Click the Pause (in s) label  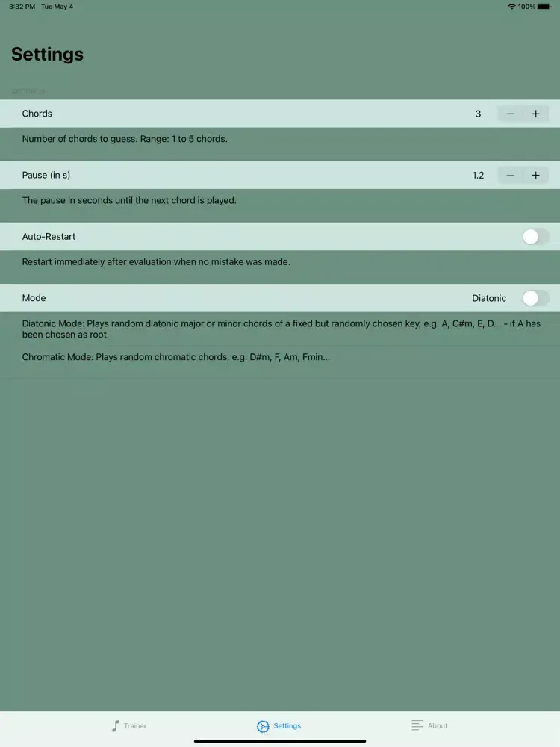click(x=46, y=175)
